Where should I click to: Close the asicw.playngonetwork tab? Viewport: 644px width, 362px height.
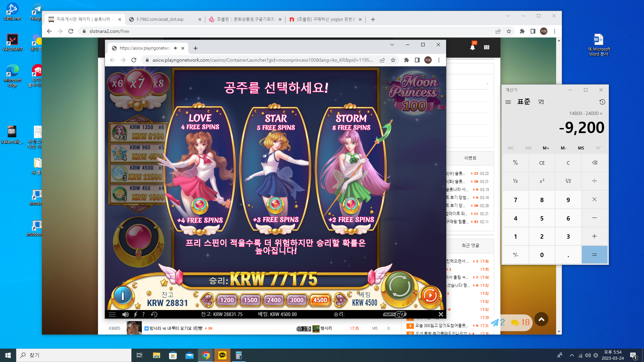[x=183, y=48]
